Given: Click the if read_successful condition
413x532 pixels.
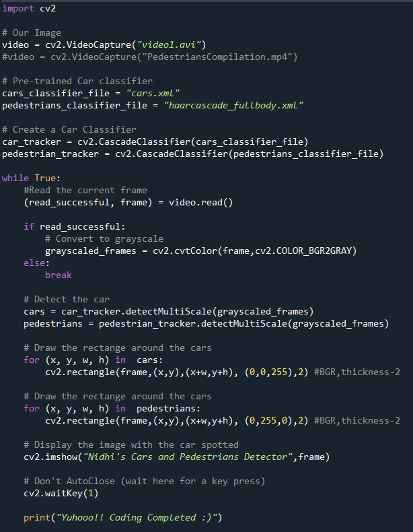Looking at the screenshot, I should coord(74,227).
